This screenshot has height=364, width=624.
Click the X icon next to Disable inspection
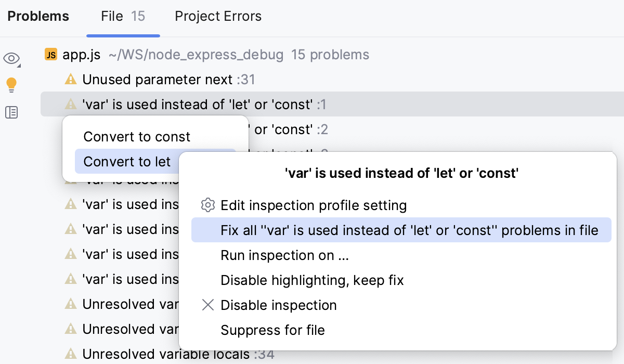coord(208,305)
